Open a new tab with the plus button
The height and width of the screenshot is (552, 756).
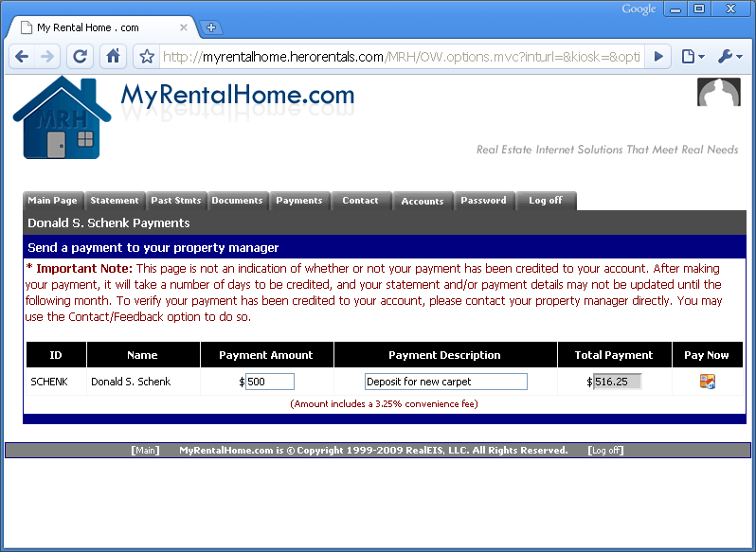pyautogui.click(x=210, y=27)
